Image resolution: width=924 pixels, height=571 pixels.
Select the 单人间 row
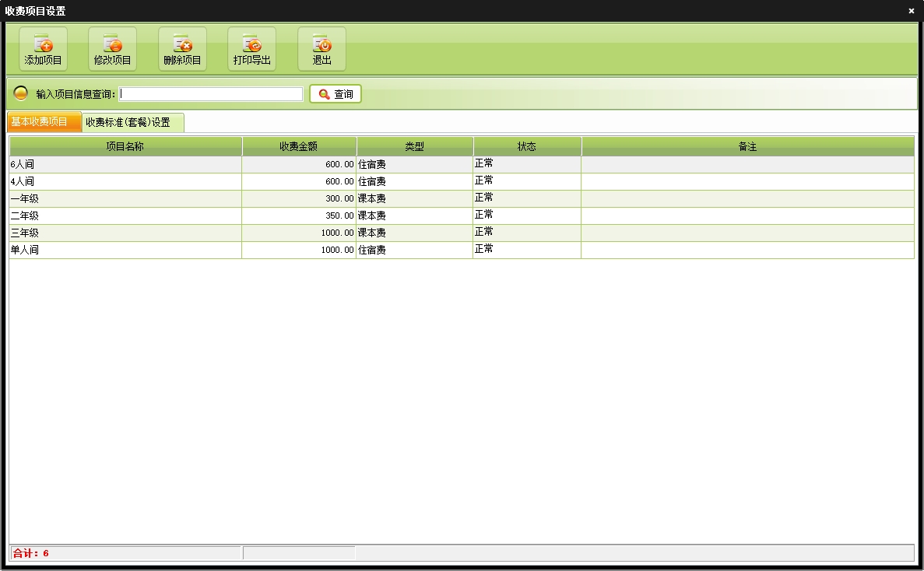click(x=125, y=250)
